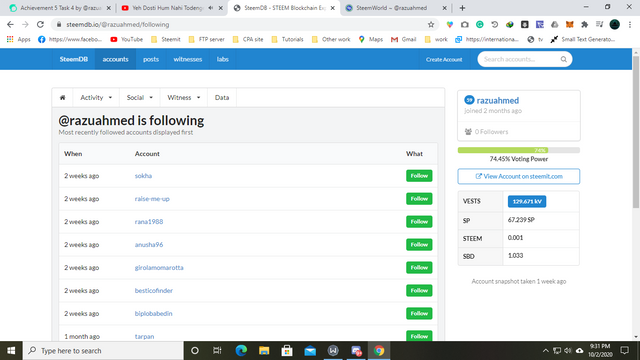Close the YouTube tab Yeh Dosti
The width and height of the screenshot is (640, 360).
(x=221, y=8)
